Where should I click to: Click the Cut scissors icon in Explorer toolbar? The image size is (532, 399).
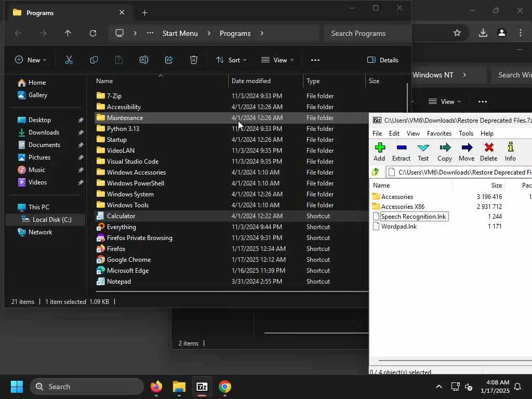point(69,60)
